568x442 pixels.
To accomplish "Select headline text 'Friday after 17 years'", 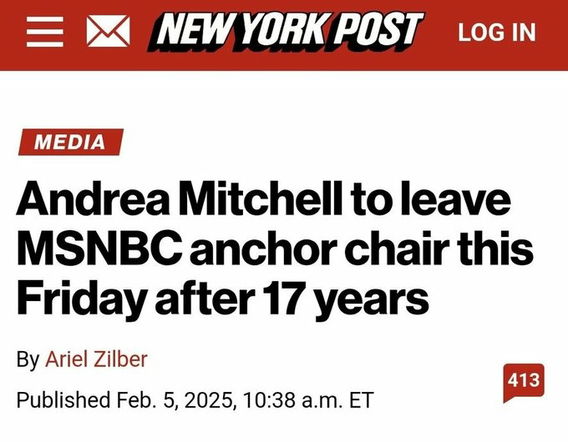I will (x=223, y=300).
